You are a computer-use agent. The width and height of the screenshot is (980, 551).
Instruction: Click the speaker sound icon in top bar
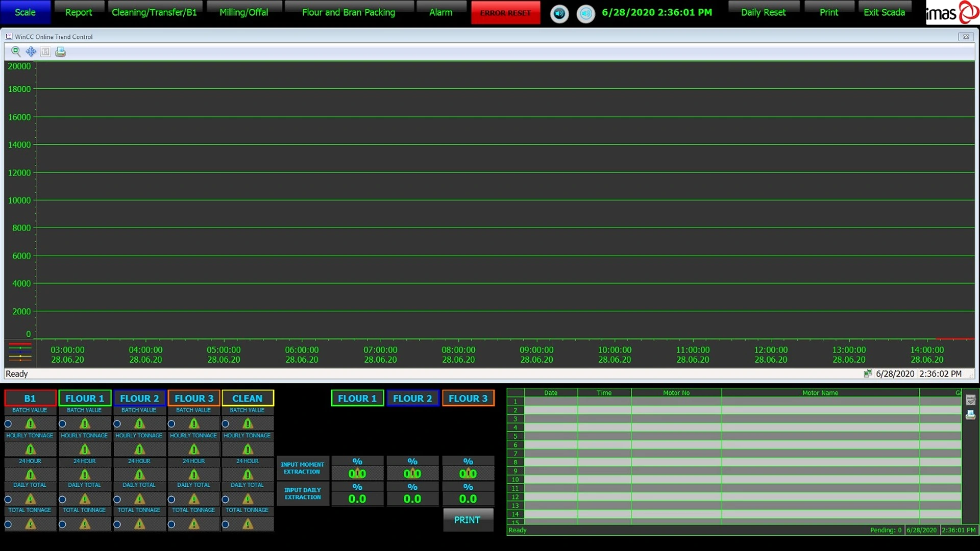pyautogui.click(x=559, y=13)
